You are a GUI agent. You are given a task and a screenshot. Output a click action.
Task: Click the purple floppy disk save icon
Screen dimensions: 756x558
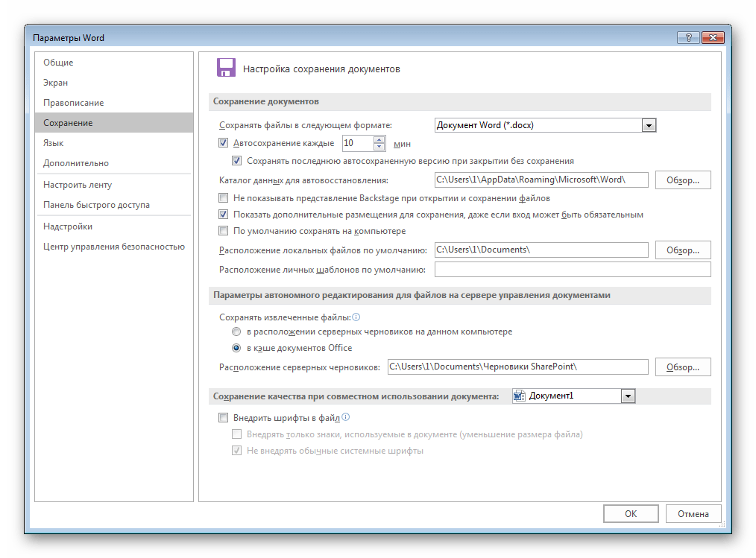point(226,68)
